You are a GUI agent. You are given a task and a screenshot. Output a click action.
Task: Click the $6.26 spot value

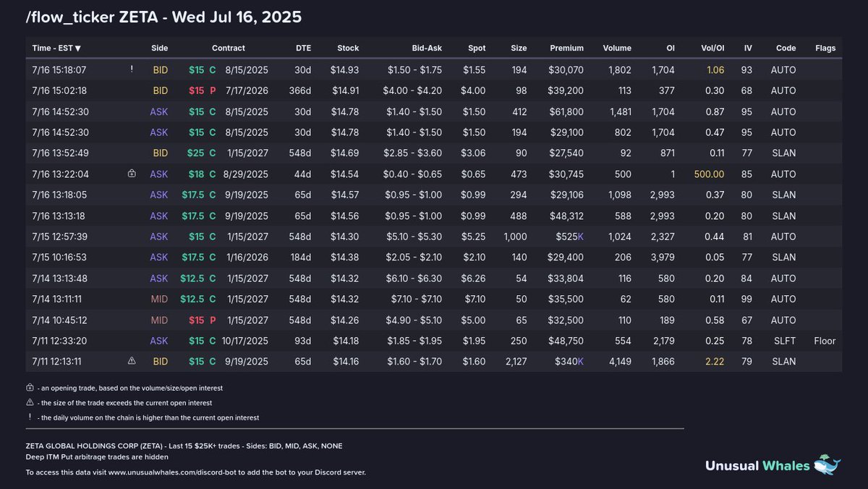474,278
